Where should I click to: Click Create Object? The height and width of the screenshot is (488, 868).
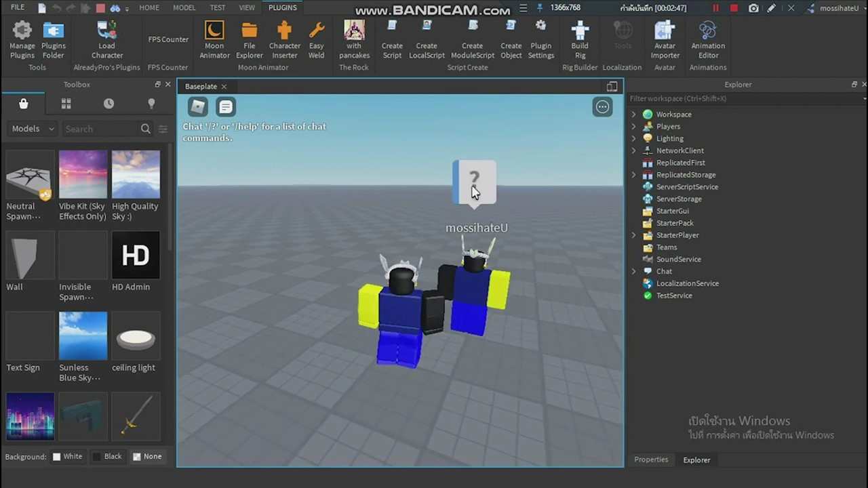point(511,39)
